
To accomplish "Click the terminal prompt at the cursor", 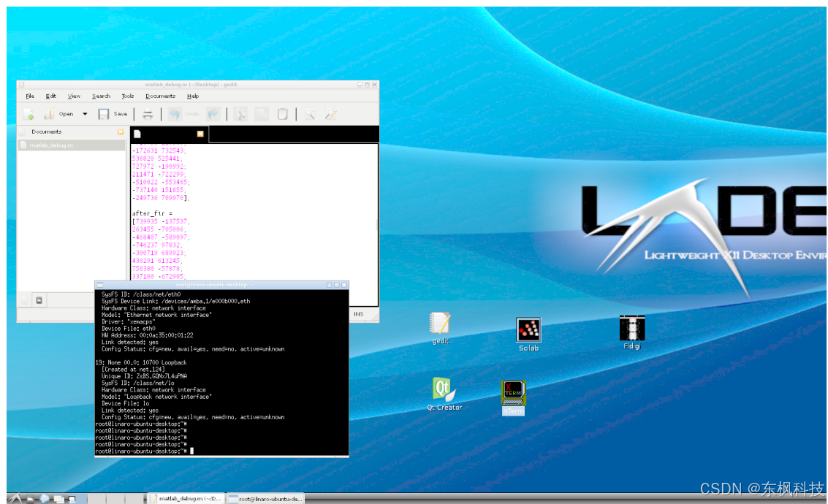I will point(191,451).
